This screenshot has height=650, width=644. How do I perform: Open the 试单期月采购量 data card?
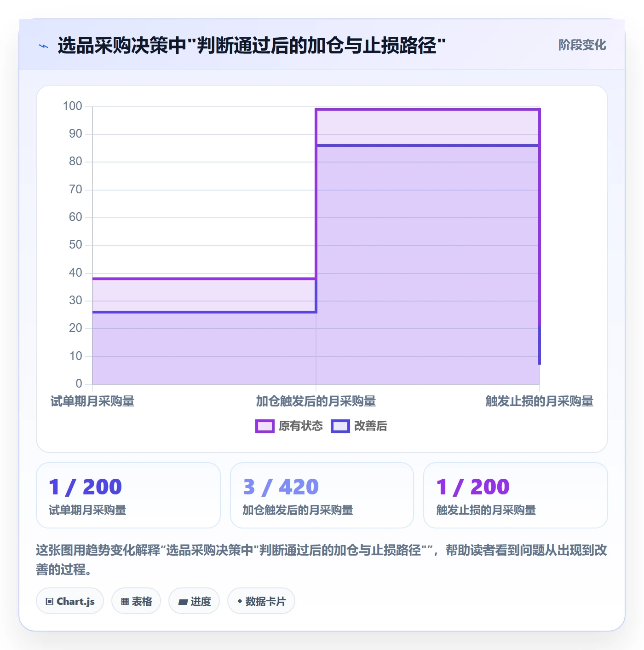128,495
